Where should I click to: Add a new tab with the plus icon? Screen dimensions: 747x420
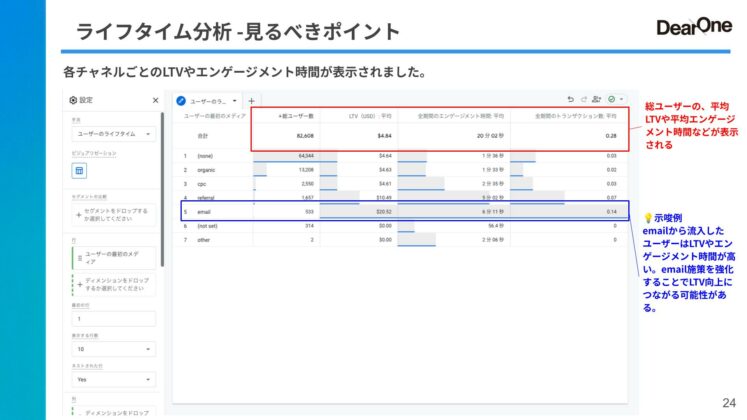tap(252, 100)
